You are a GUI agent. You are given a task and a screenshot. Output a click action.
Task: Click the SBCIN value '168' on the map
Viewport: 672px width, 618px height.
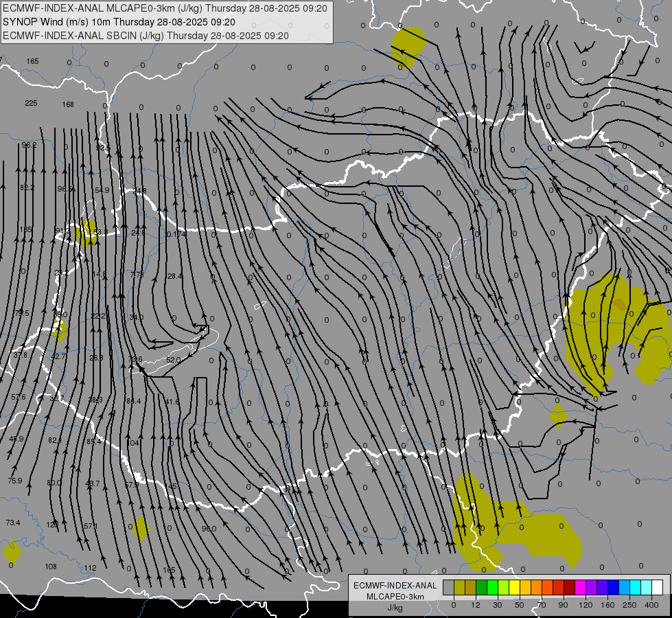pyautogui.click(x=68, y=104)
